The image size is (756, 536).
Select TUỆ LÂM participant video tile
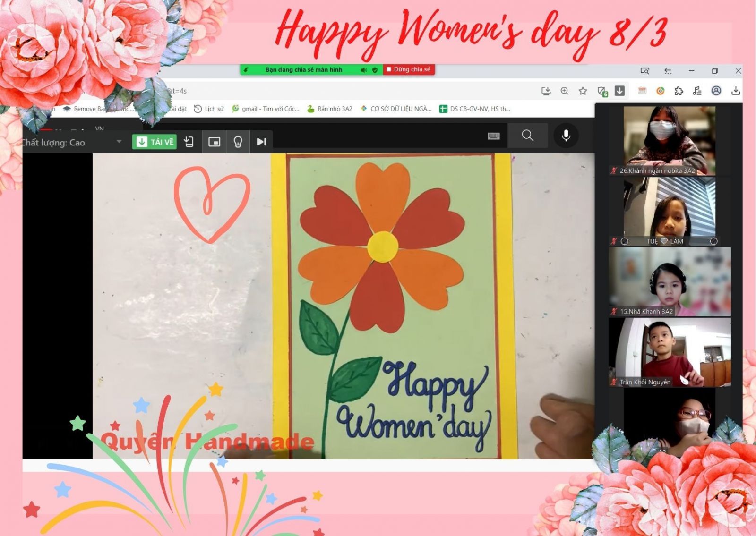[670, 211]
